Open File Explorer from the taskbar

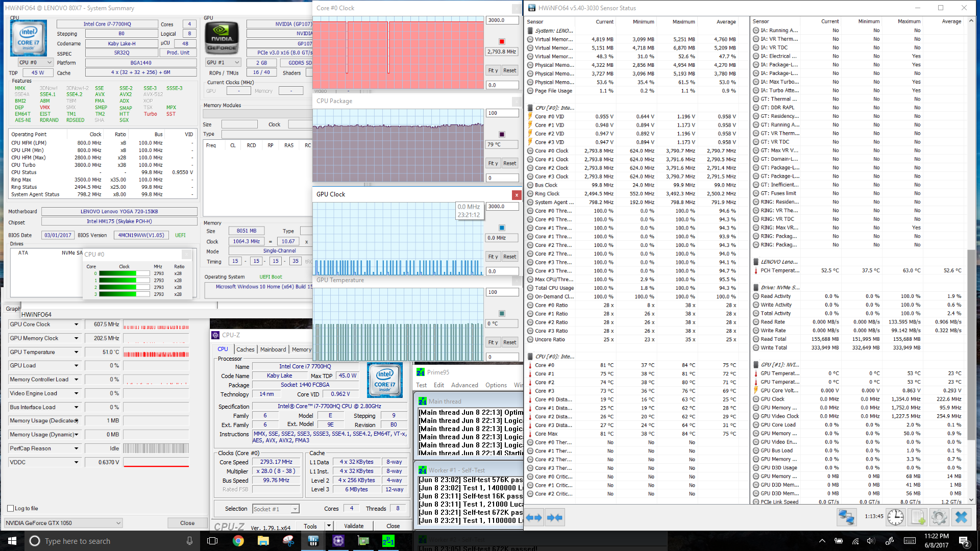pos(263,541)
